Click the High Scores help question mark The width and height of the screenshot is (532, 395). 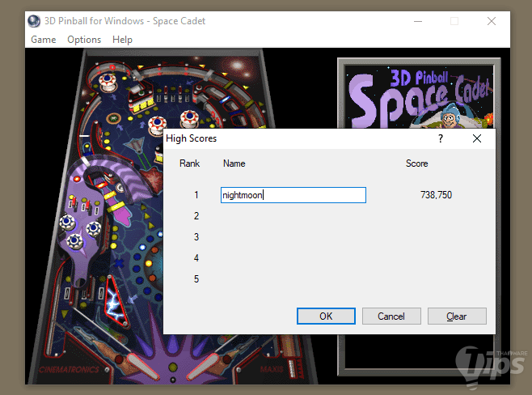point(441,138)
